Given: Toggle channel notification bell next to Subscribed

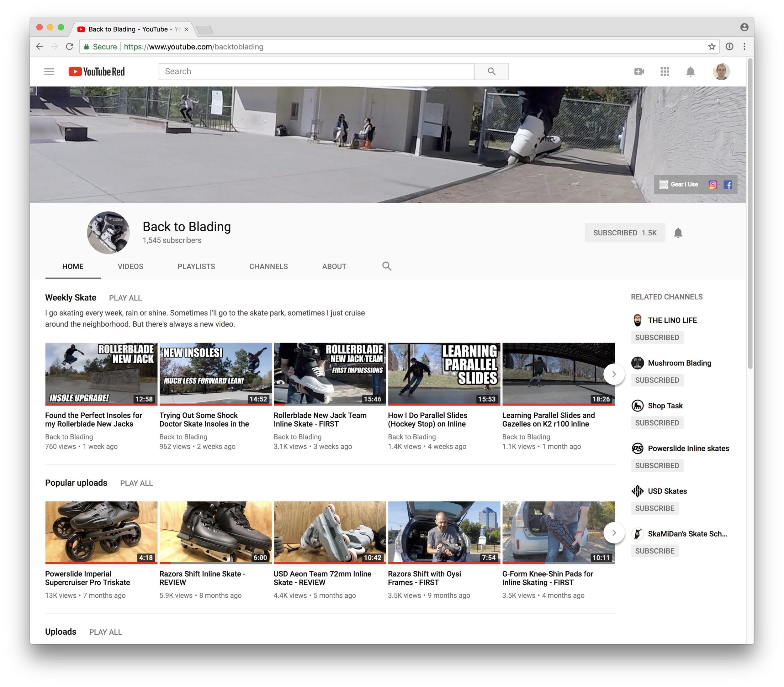Looking at the screenshot, I should click(x=678, y=233).
